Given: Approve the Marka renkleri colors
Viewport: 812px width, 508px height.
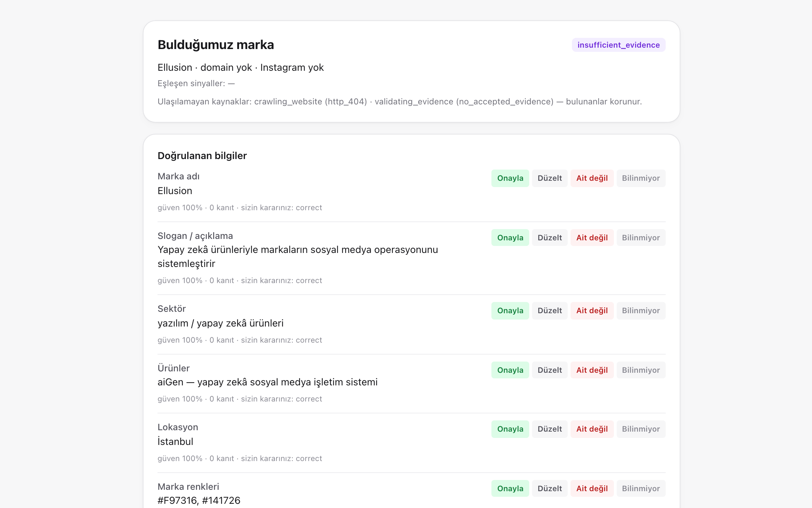Looking at the screenshot, I should 510,489.
